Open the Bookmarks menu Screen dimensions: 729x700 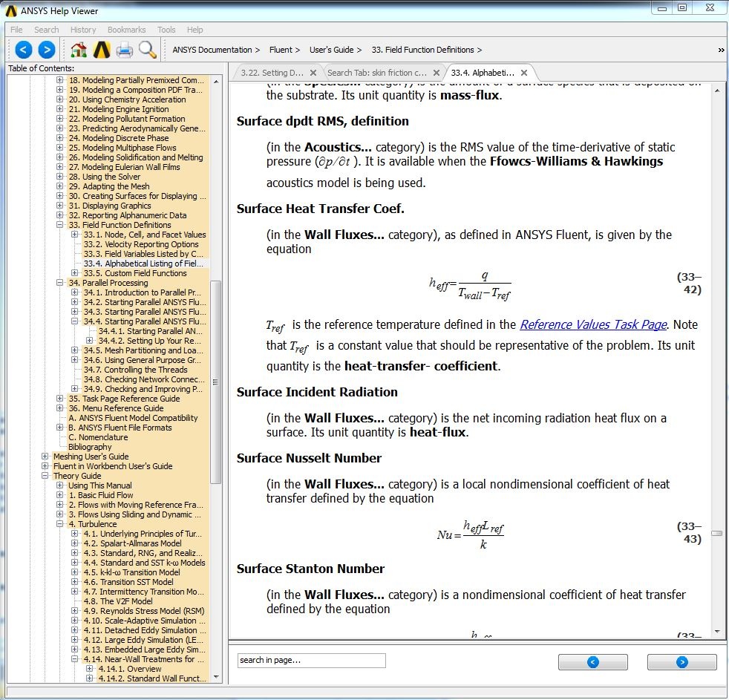pyautogui.click(x=126, y=30)
